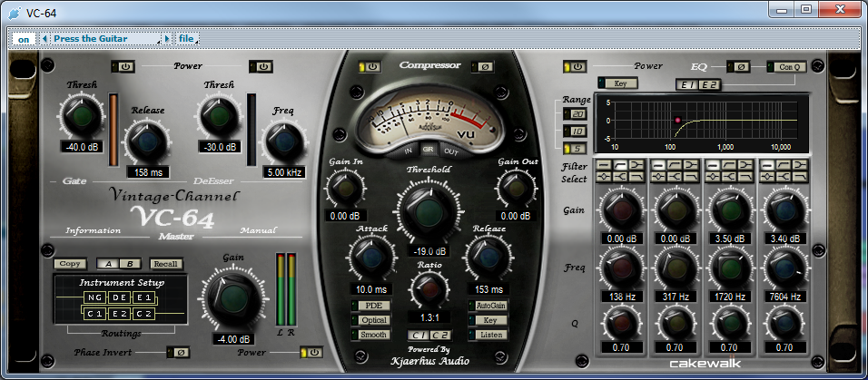
Task: Select the DE routing block
Action: click(x=118, y=298)
